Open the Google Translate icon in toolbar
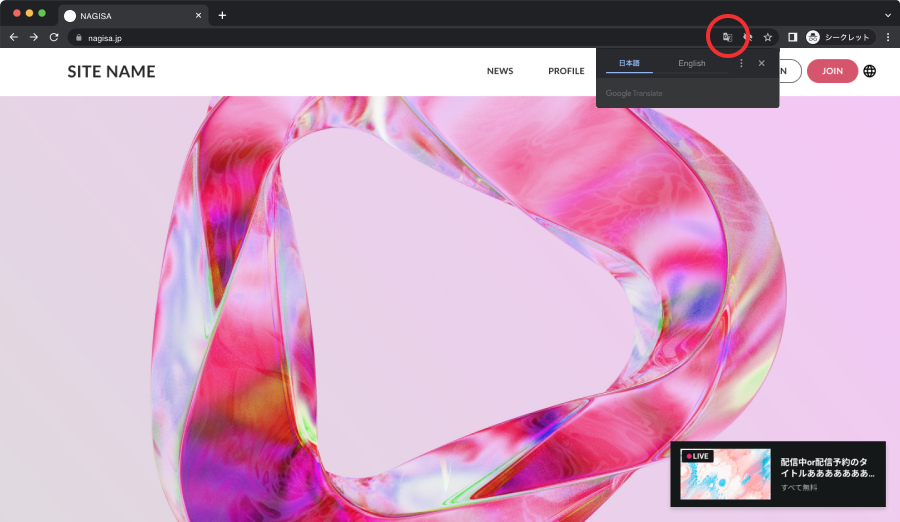Viewport: 900px width, 522px height. tap(727, 37)
